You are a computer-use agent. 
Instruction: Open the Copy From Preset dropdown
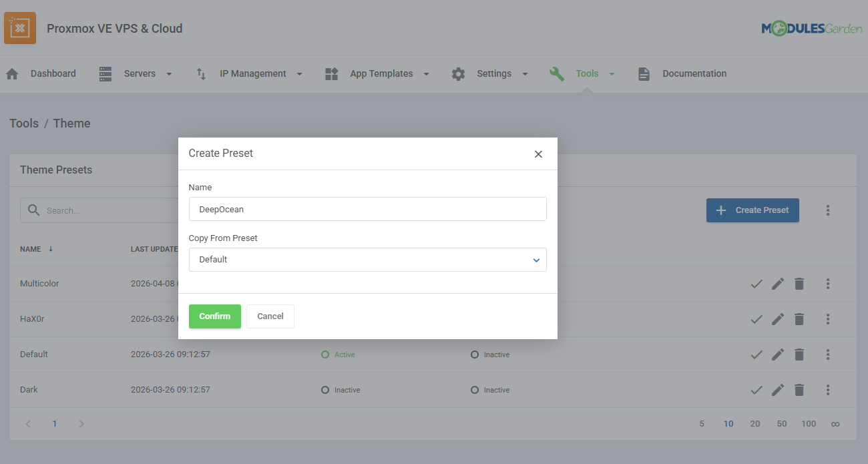tap(367, 260)
